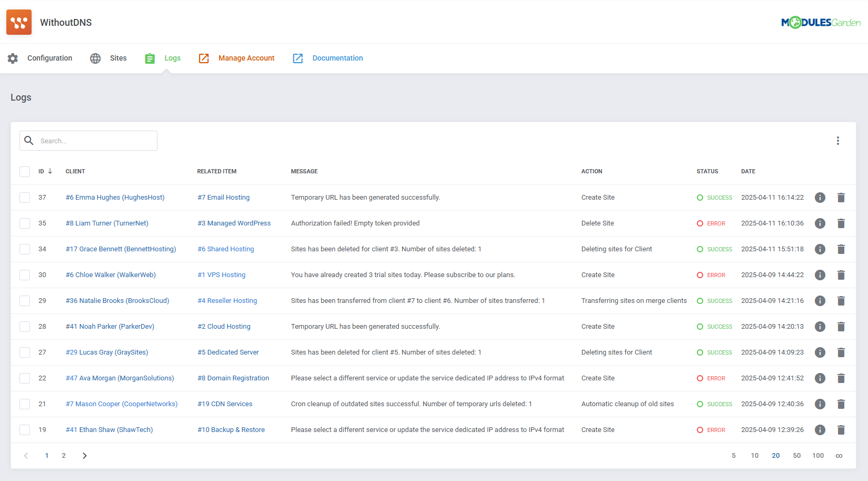Toggle ID column sort arrow
This screenshot has height=481, width=868.
click(50, 171)
